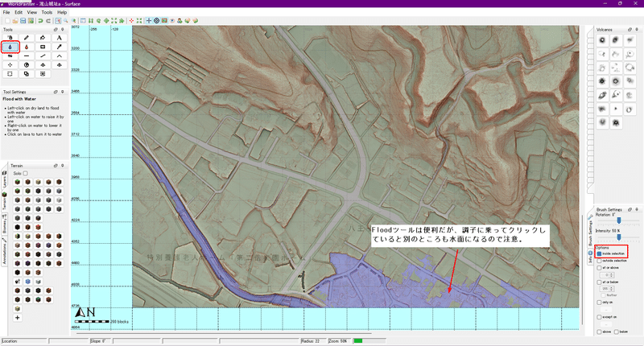Pin the Brush Settings panel

point(637,209)
